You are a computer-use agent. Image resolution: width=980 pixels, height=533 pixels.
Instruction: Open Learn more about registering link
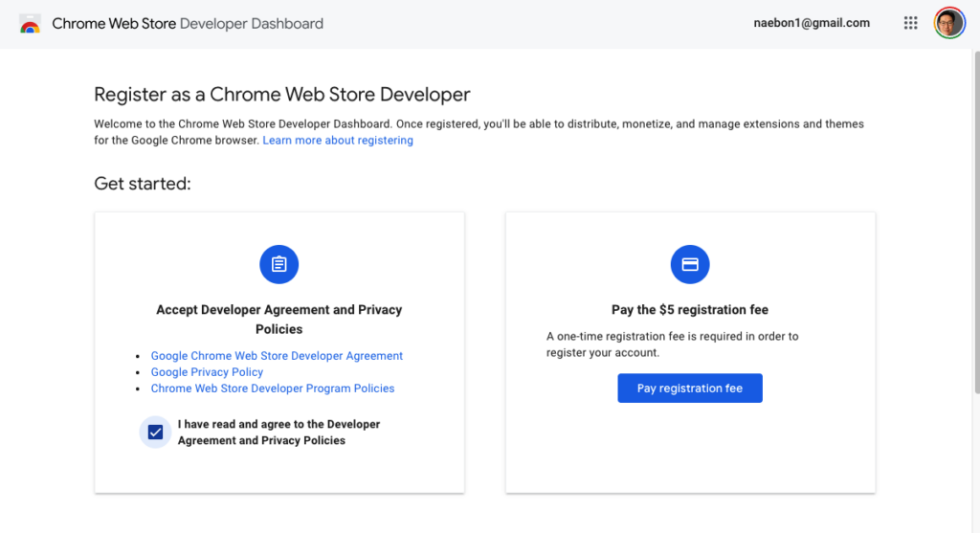coord(338,141)
